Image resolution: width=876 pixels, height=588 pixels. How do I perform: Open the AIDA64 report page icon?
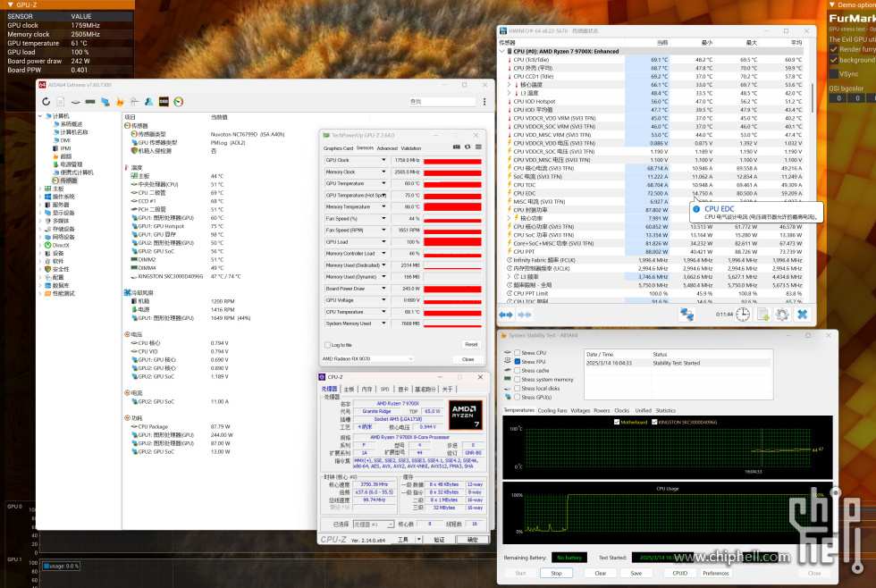click(x=61, y=102)
